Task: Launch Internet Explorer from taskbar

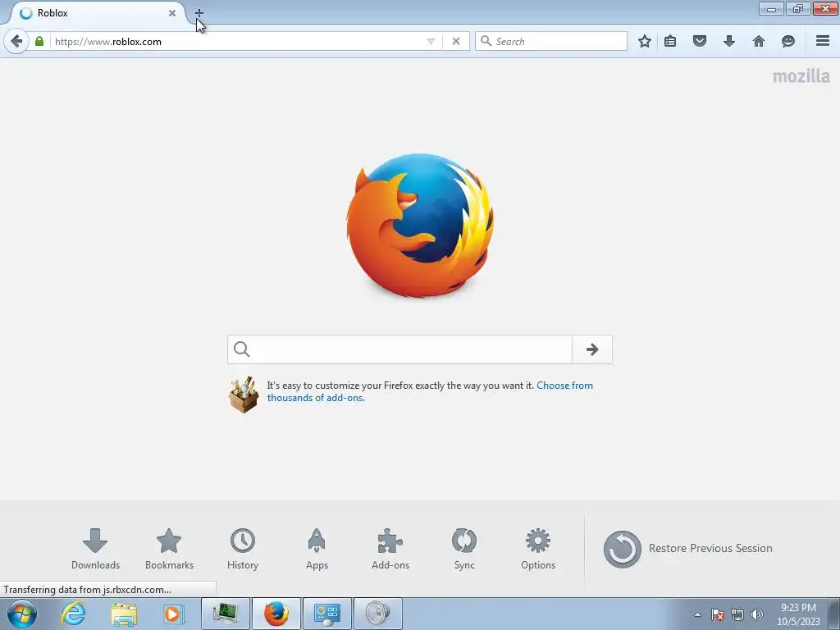Action: pyautogui.click(x=73, y=614)
